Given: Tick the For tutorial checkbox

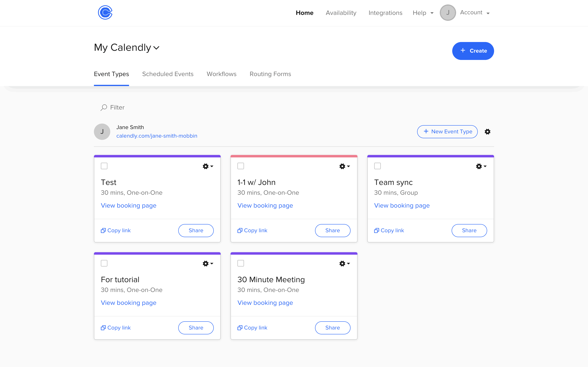Looking at the screenshot, I should click(104, 263).
